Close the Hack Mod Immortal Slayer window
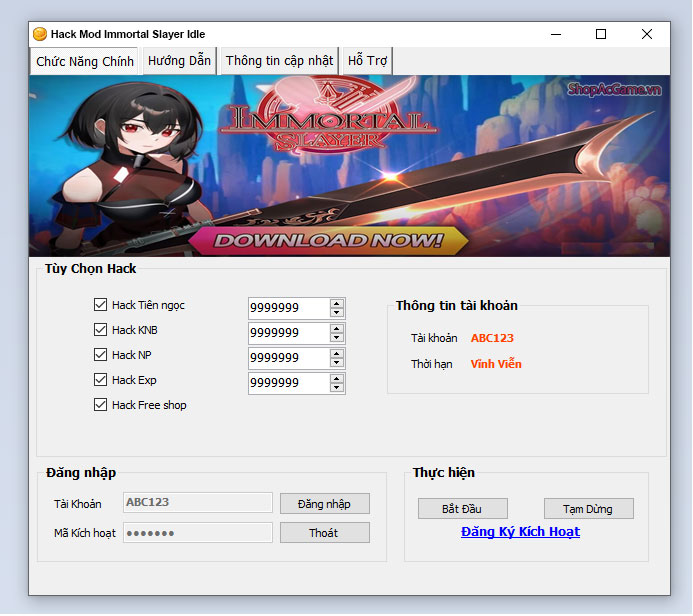This screenshot has height=616, width=693. 647,34
